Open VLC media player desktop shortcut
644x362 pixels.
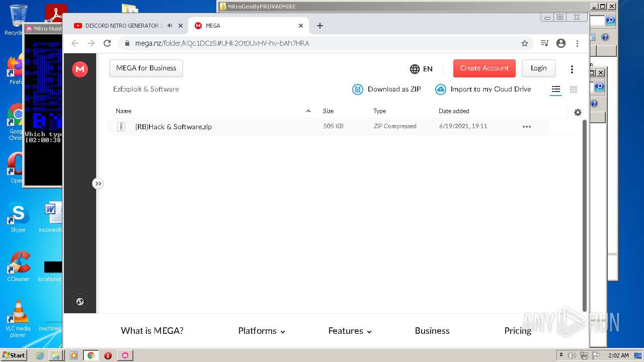tap(18, 319)
